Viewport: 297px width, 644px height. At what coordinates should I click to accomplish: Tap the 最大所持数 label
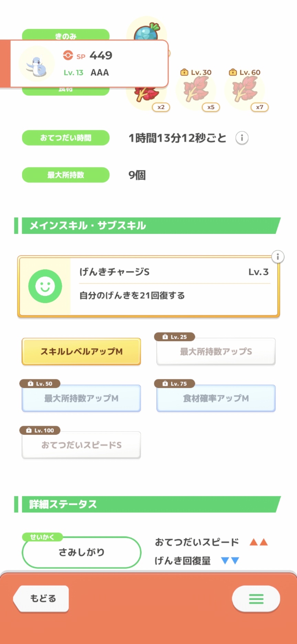tap(66, 175)
